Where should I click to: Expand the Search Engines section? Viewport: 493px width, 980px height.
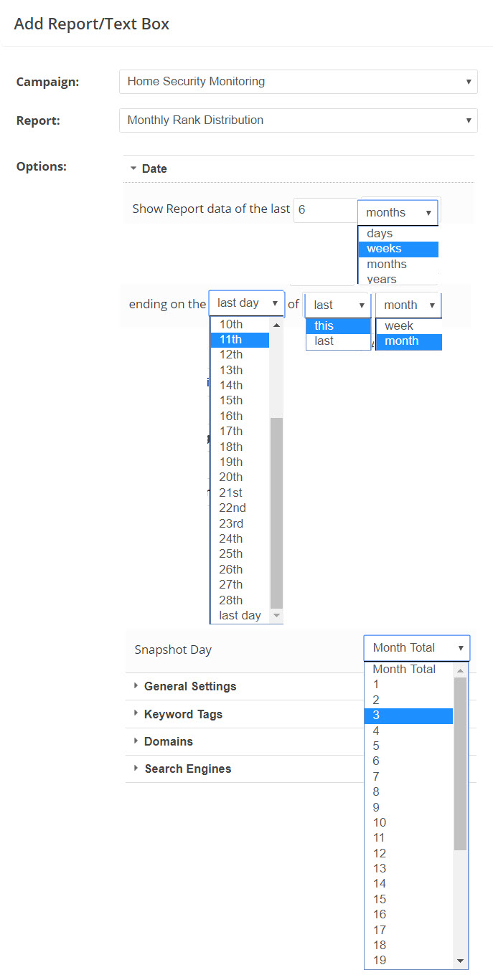[x=187, y=769]
